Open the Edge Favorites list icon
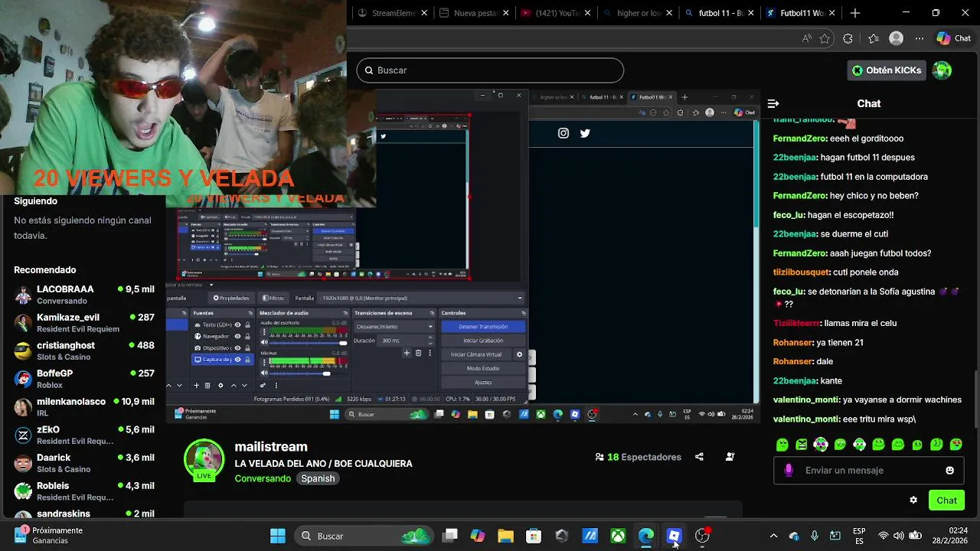980x551 pixels. [874, 38]
